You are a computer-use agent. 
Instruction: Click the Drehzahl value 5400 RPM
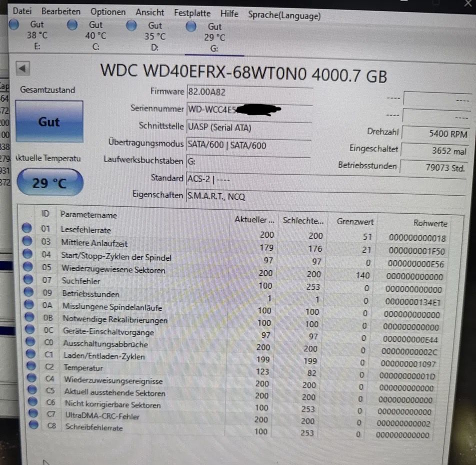(x=434, y=134)
